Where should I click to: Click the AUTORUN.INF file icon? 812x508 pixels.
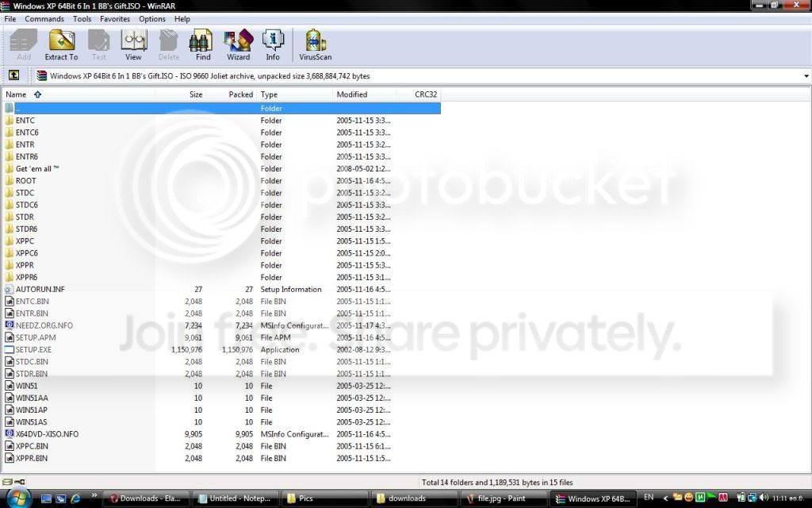pyautogui.click(x=9, y=289)
